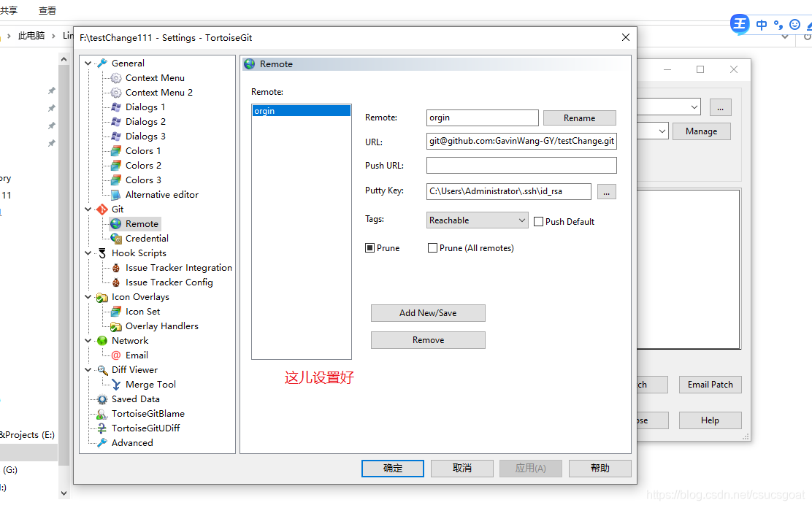Click the Remote name input field

[x=482, y=118]
